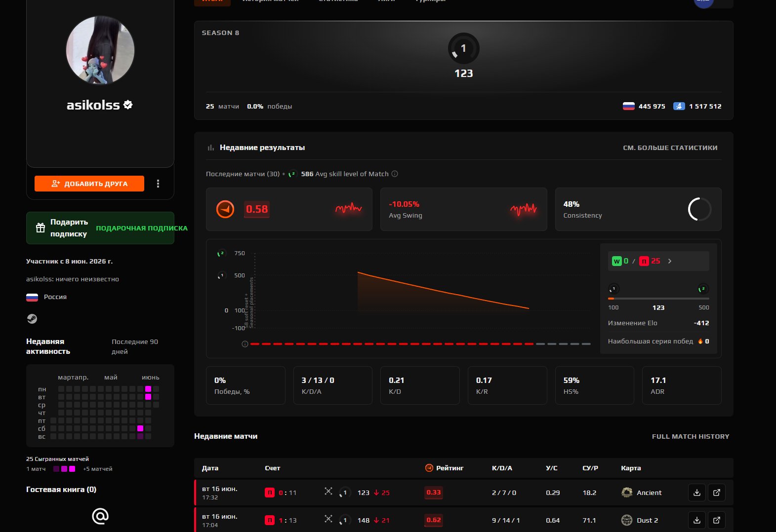Viewport: 776px width, 532px height.
Task: Click the 0.33 rating in Ancient row
Action: pyautogui.click(x=434, y=493)
